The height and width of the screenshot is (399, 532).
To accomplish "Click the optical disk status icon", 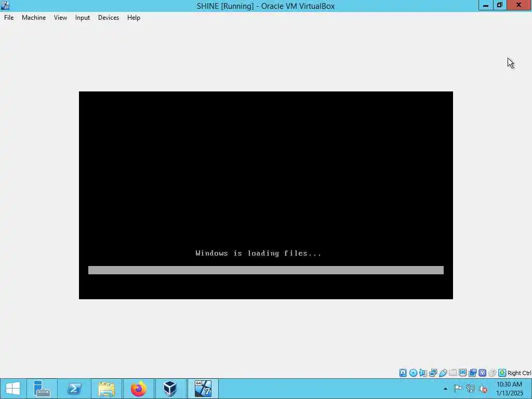I will click(x=413, y=373).
